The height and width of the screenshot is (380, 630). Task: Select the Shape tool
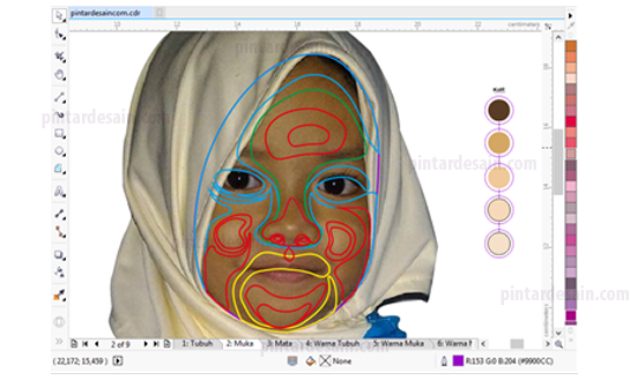pos(60,35)
